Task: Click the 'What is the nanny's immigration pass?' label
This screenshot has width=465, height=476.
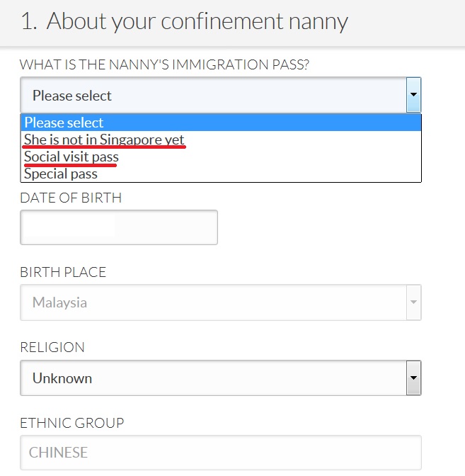Action: (x=165, y=65)
